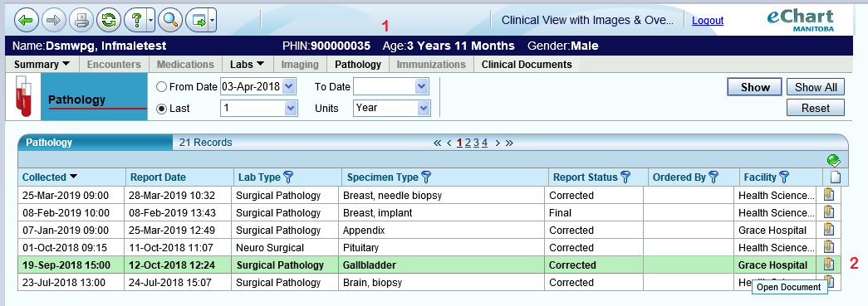Click the Pituitary specimen cell
Screen dimensions: 868x306
[441, 247]
